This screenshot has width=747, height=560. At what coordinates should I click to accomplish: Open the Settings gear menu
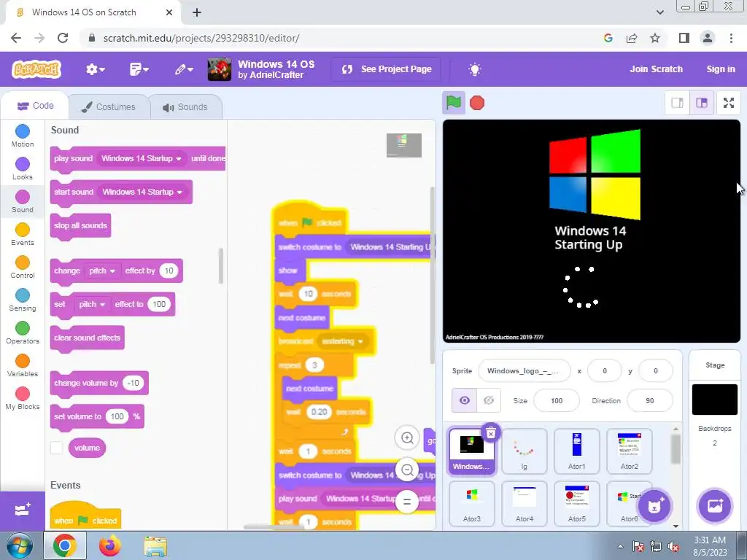click(x=95, y=69)
